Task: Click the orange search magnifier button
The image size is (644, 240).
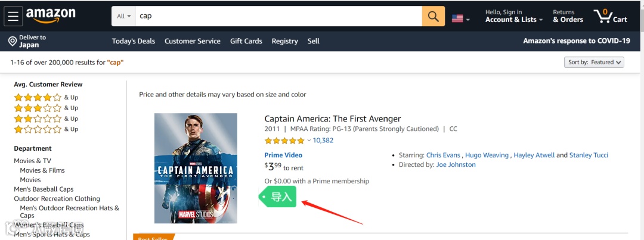Action: click(x=434, y=16)
